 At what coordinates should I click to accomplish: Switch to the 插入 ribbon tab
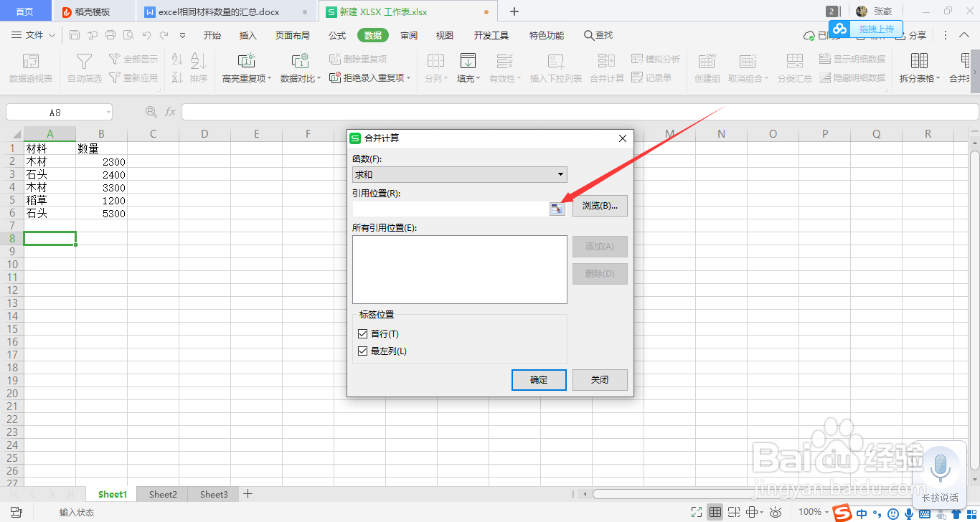click(x=248, y=36)
